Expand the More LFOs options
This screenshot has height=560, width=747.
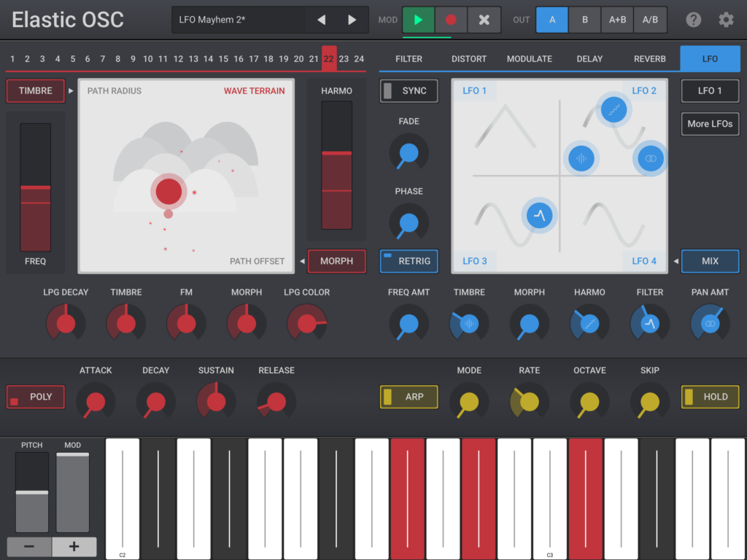(710, 124)
